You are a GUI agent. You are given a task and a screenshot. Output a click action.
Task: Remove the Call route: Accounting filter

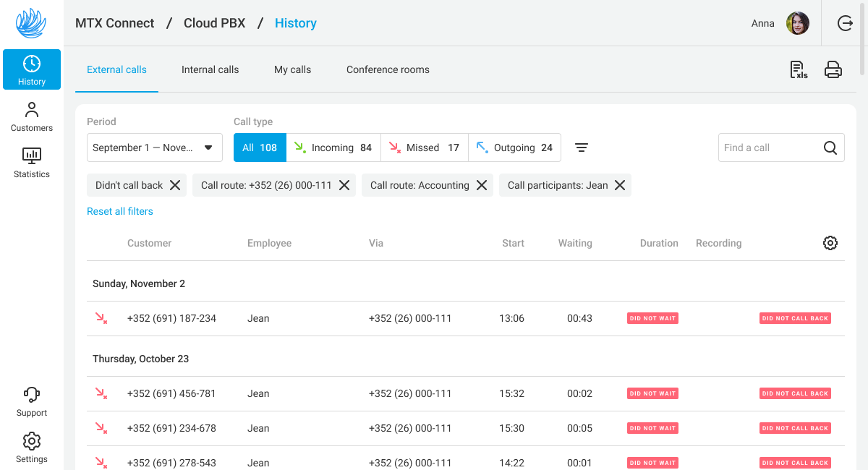point(482,185)
